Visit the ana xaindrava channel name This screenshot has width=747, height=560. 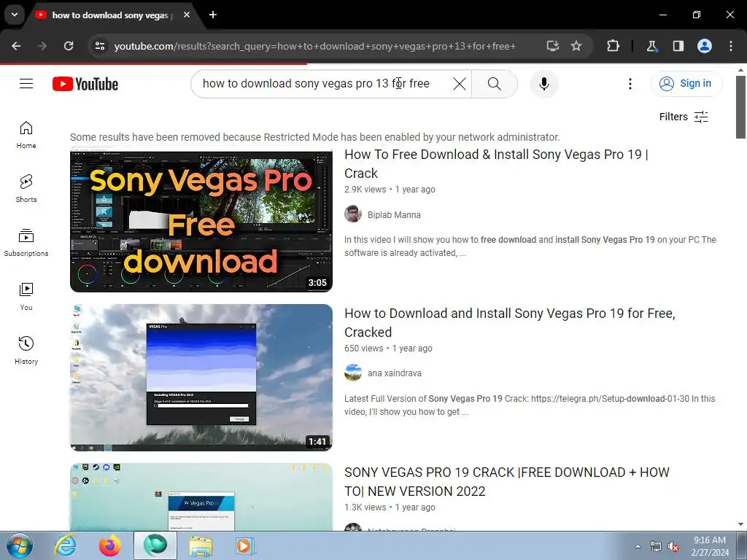(395, 373)
